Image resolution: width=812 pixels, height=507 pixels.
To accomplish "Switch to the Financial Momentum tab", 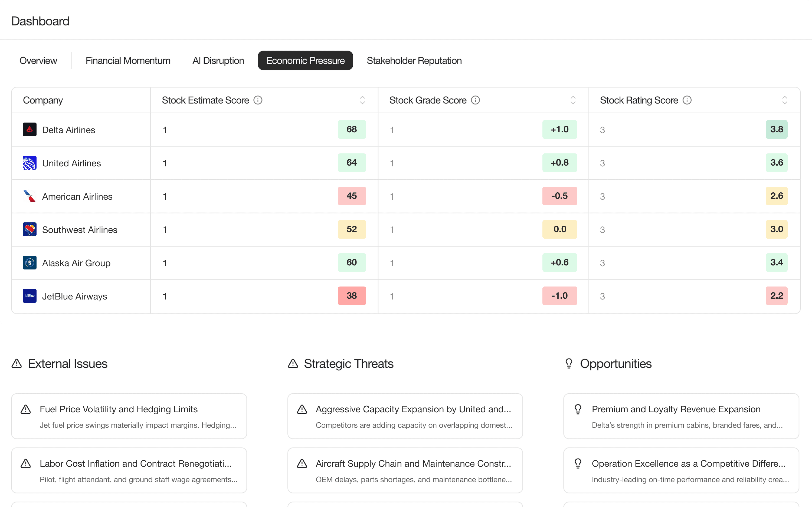I will 128,61.
